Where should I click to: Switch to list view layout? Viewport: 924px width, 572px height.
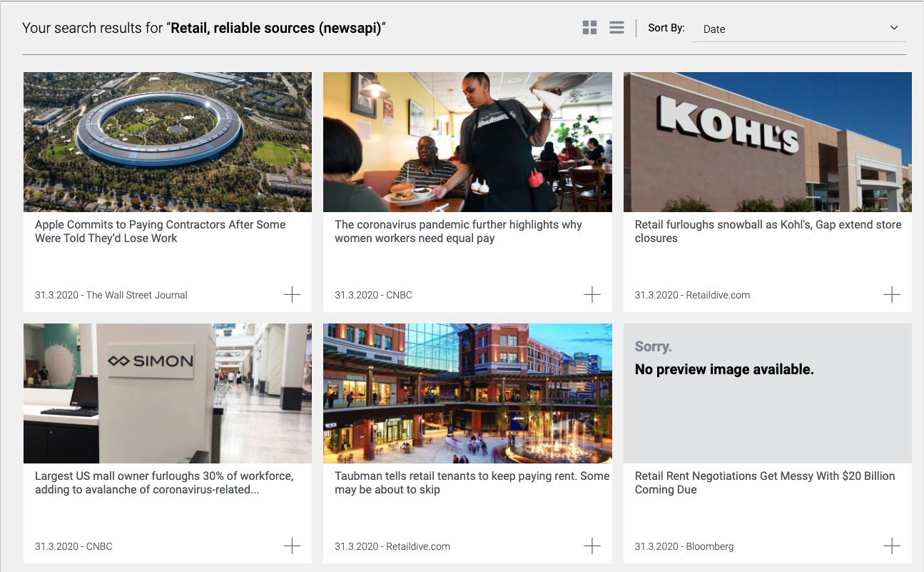pos(616,28)
